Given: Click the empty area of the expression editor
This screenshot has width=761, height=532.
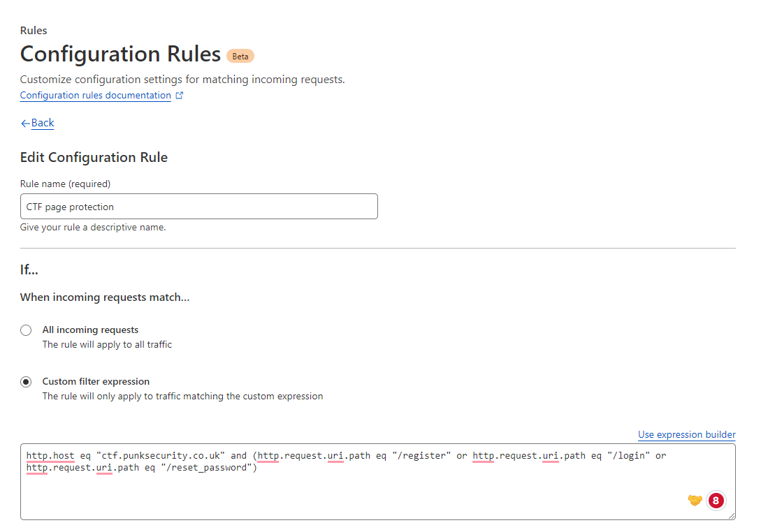Looking at the screenshot, I should click(x=349, y=496).
